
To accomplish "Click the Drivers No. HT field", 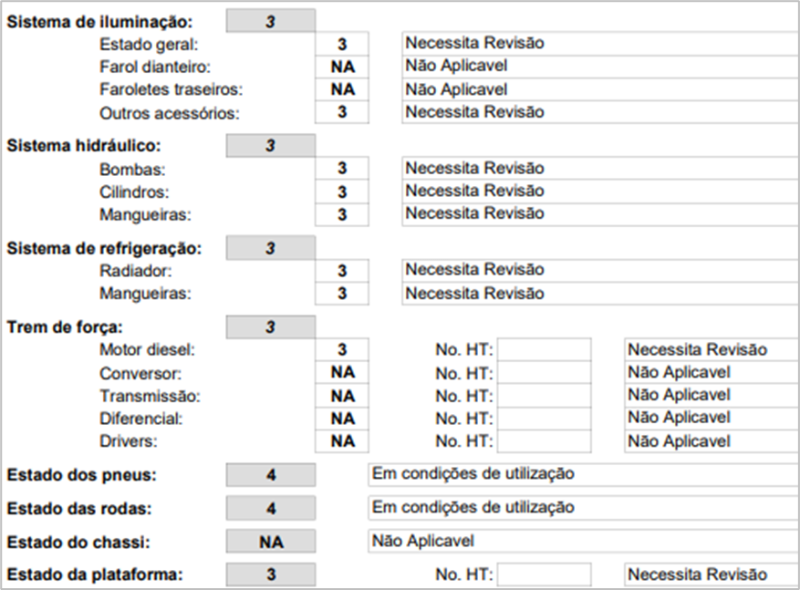I will [x=544, y=441].
